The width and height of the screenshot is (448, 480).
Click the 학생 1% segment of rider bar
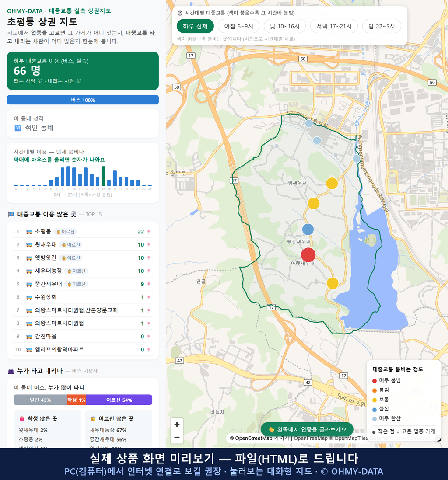coord(77,400)
